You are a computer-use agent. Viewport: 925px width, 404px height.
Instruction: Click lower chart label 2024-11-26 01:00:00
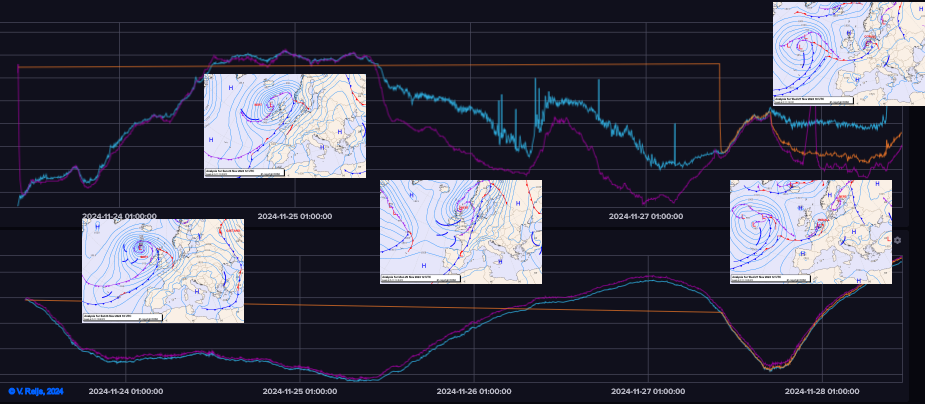[474, 392]
